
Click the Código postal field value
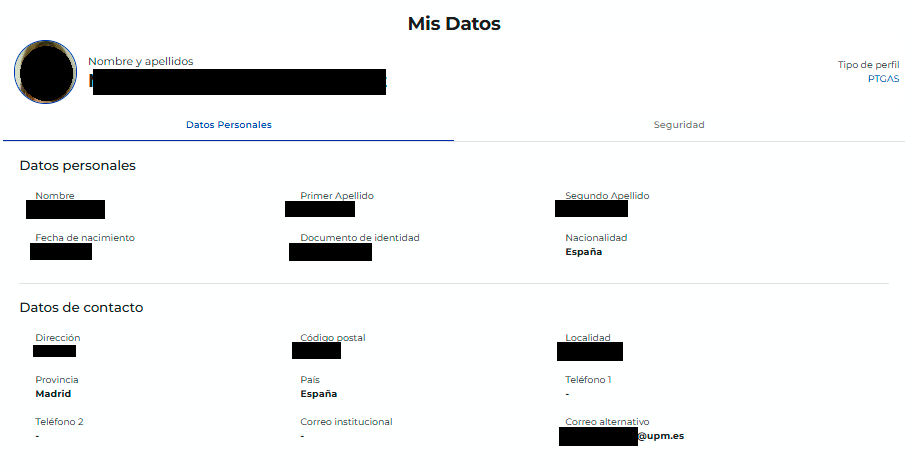[316, 351]
